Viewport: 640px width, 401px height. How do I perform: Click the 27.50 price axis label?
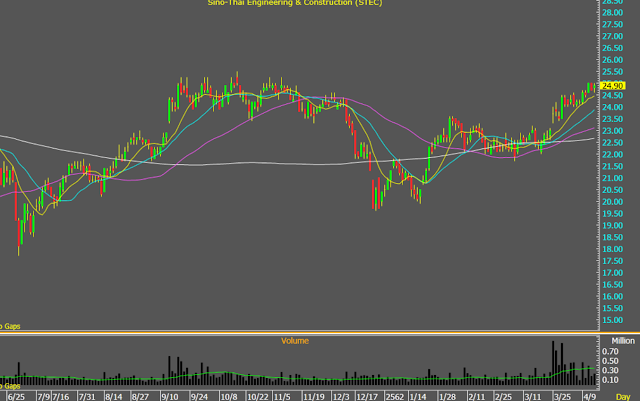tap(613, 25)
